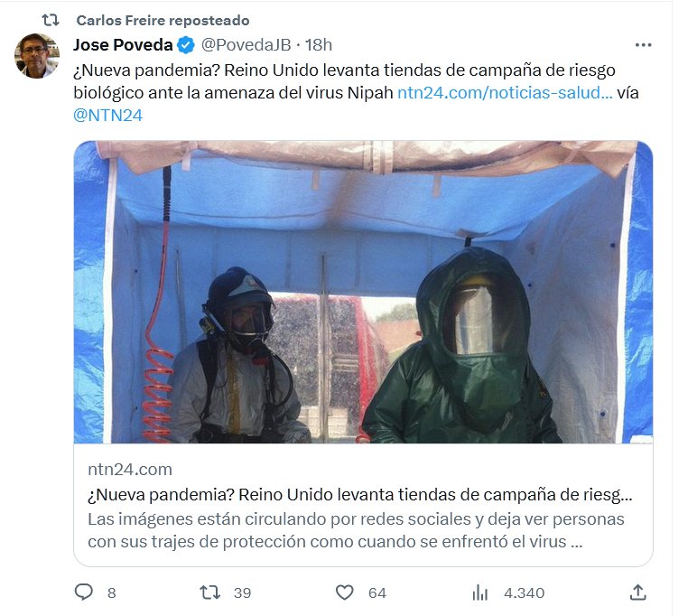Open the ntn24.com/noticias-salud link
The height and width of the screenshot is (616, 688).
pyautogui.click(x=505, y=93)
